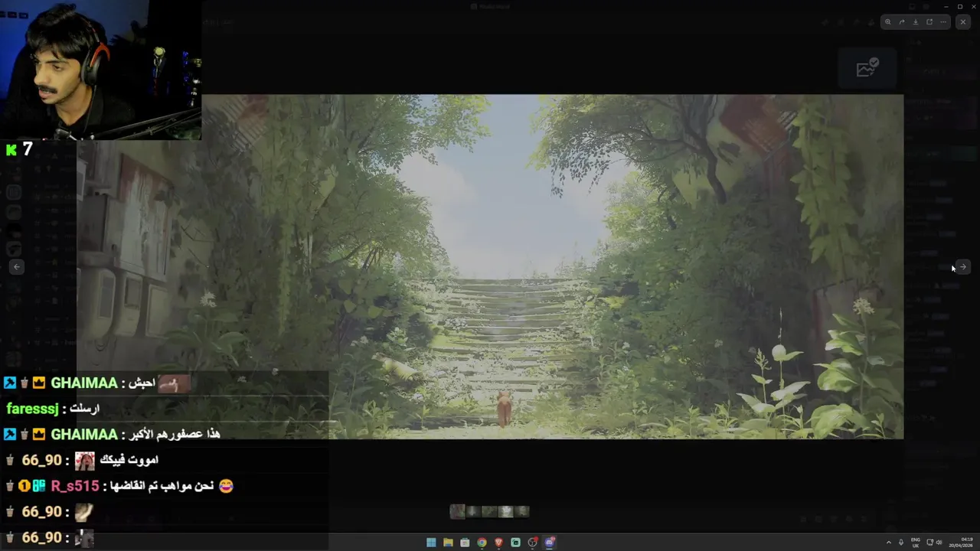Select the second thumbnail in the image strip

pos(473,511)
